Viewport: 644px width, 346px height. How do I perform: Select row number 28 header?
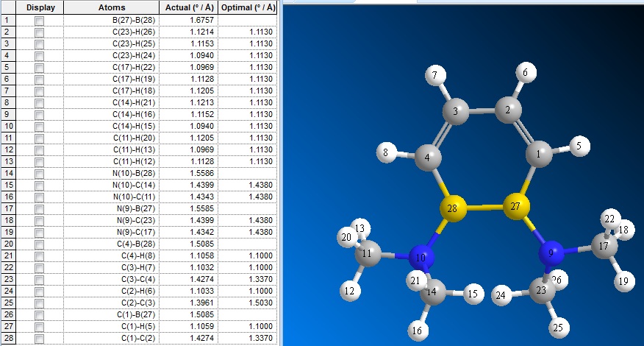coord(8,338)
